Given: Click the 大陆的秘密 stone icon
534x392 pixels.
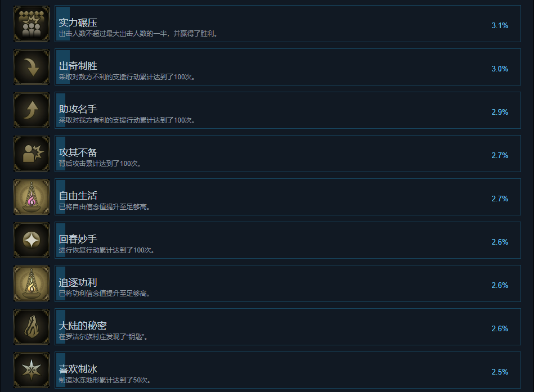Looking at the screenshot, I should click(x=32, y=327).
